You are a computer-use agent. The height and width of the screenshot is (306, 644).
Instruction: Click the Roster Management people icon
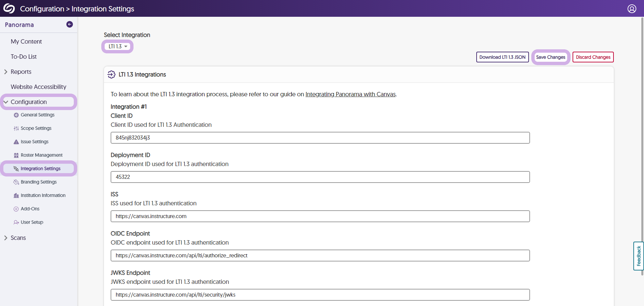[x=16, y=155]
